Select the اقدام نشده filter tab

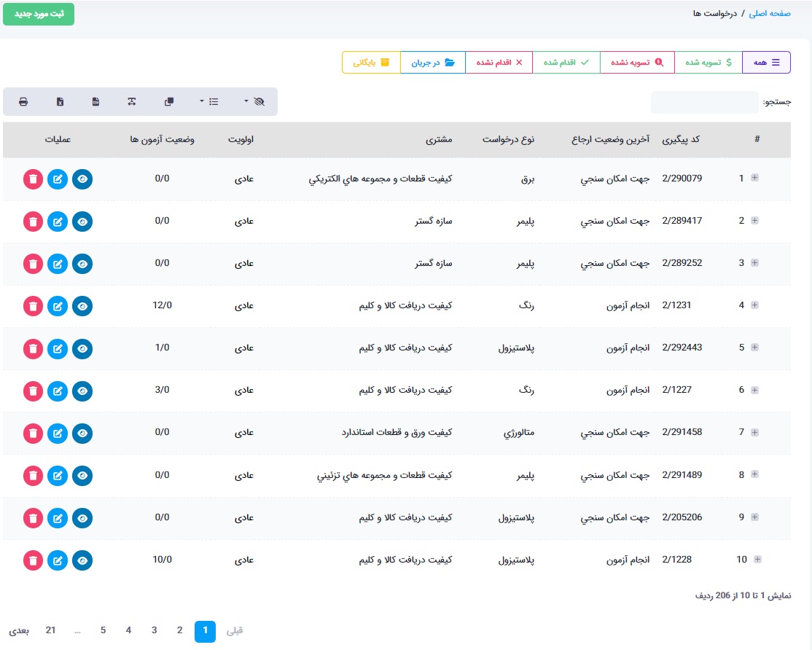499,63
